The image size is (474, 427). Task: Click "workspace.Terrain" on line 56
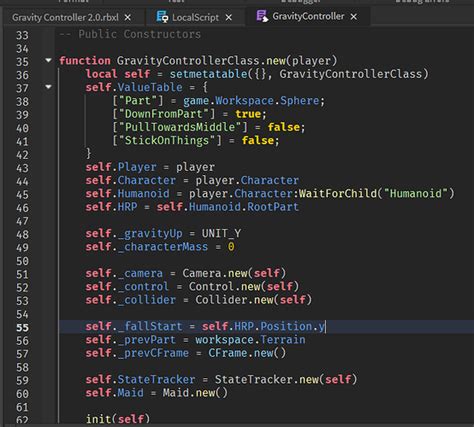click(x=250, y=340)
